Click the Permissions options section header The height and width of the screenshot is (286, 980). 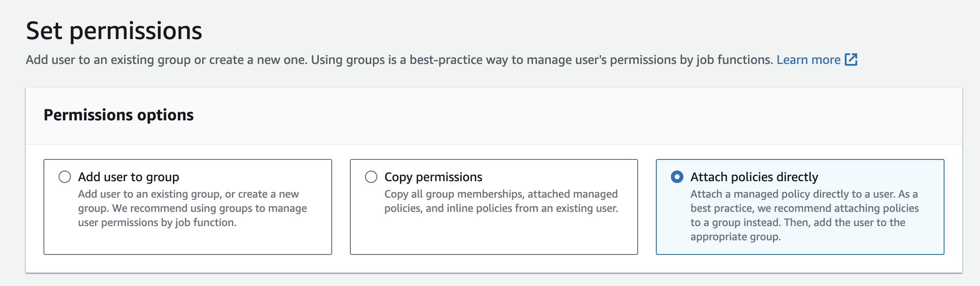pyautogui.click(x=118, y=115)
